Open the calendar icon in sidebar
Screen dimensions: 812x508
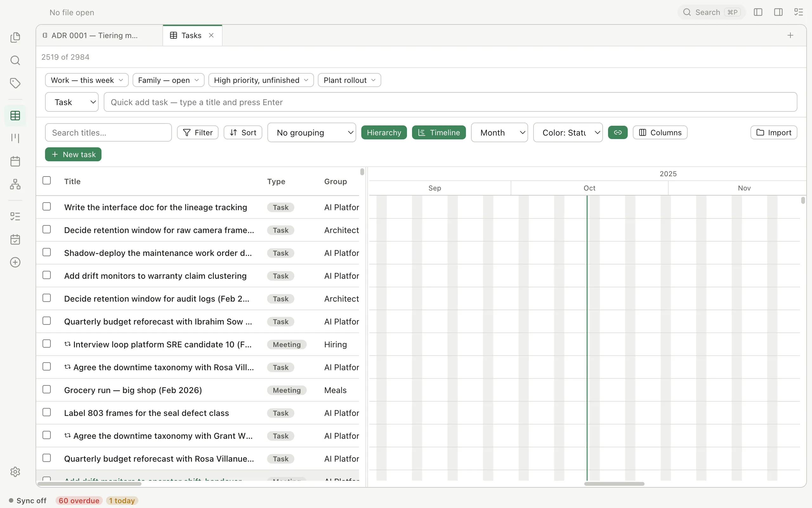pos(15,161)
